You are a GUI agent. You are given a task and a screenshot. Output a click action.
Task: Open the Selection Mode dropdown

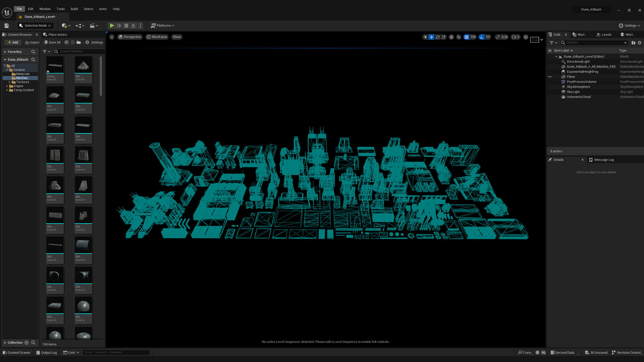pos(35,25)
